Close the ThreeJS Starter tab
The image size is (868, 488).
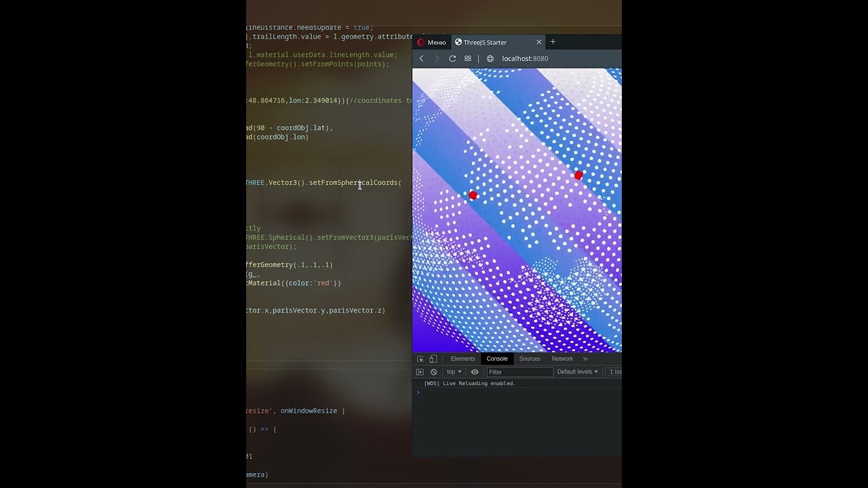pos(539,42)
